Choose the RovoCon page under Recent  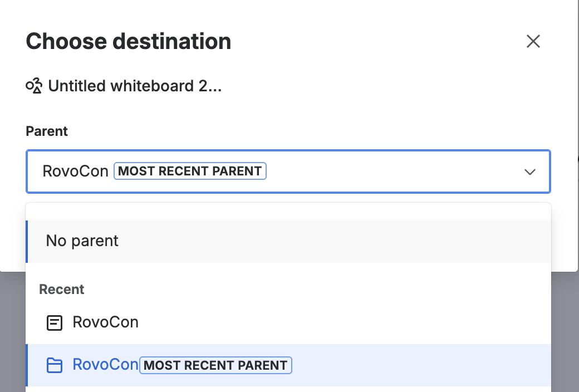tap(288, 322)
